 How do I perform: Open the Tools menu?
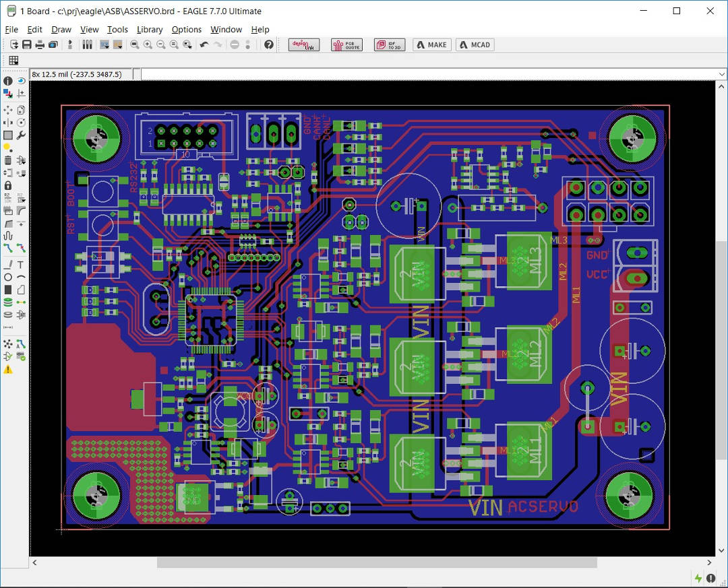tap(117, 30)
